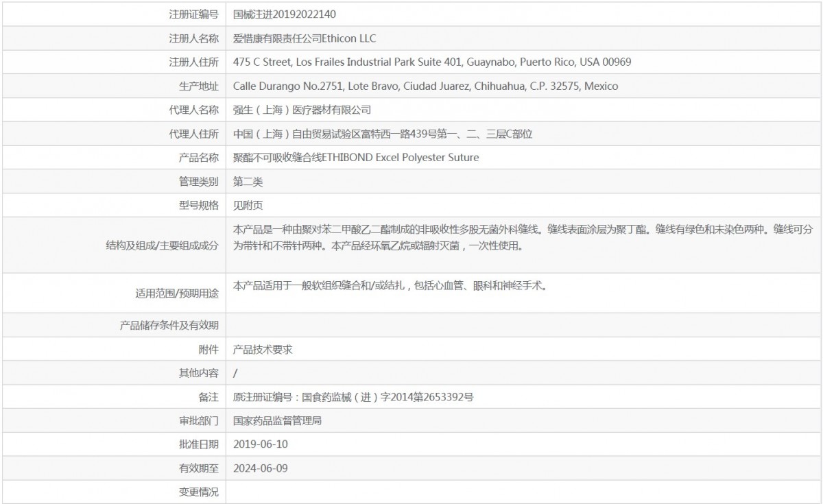823x504 pixels.
Task: Select specification value 见附页
Action: tap(248, 205)
